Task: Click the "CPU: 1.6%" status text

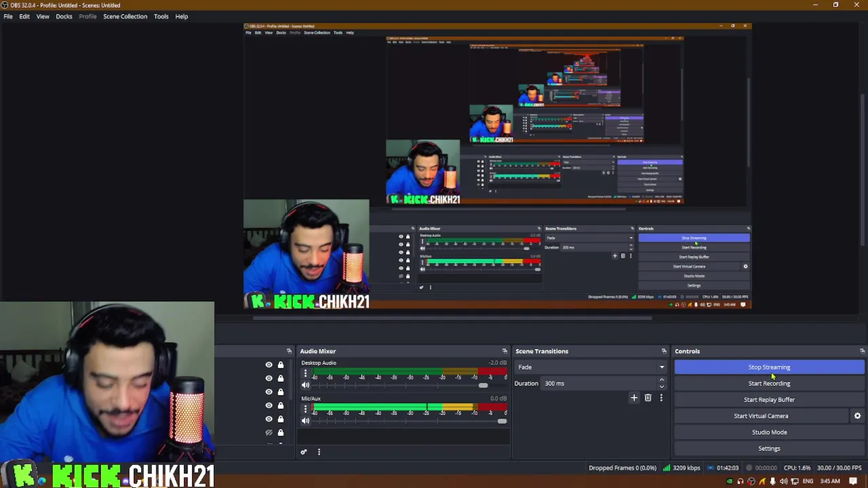Action: click(797, 468)
